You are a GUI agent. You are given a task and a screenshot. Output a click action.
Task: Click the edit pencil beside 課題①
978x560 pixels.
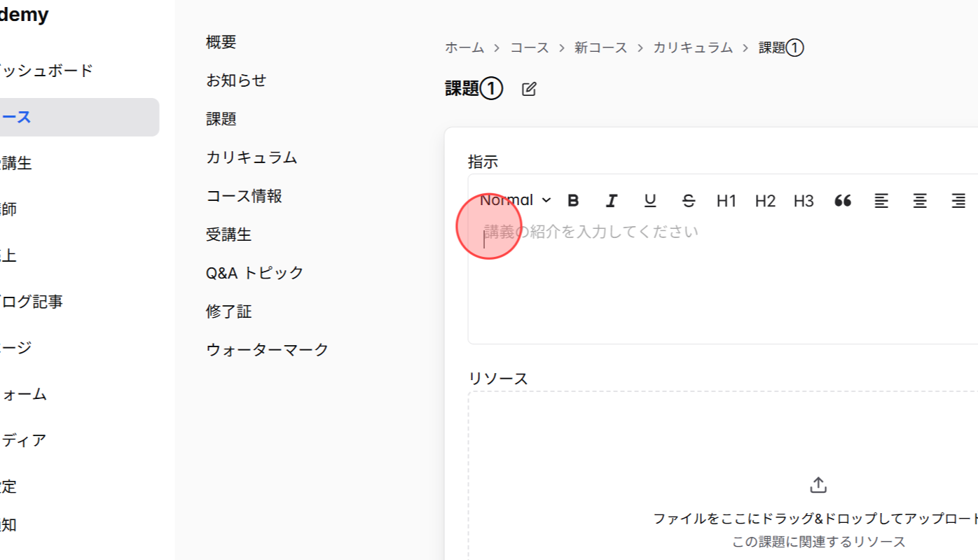(528, 88)
